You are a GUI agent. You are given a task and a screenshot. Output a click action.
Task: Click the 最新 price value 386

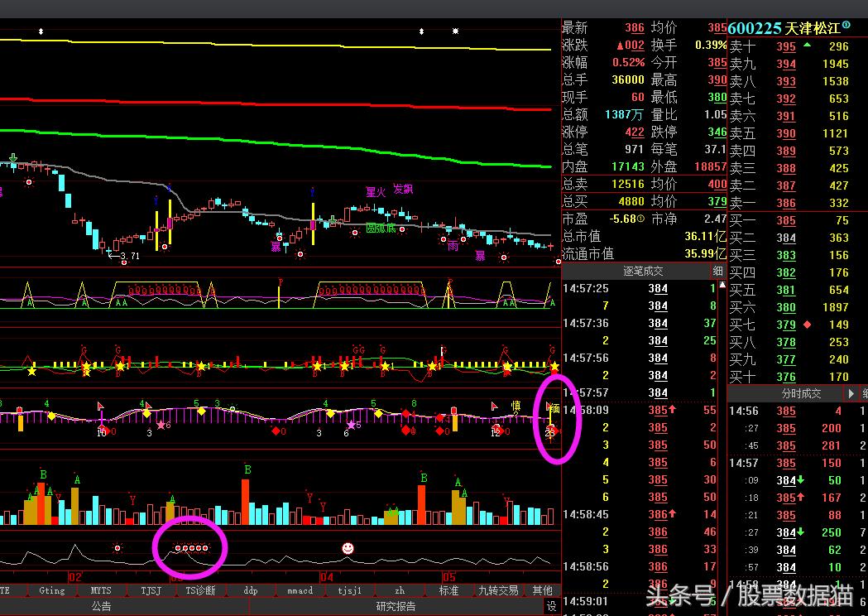coord(635,27)
